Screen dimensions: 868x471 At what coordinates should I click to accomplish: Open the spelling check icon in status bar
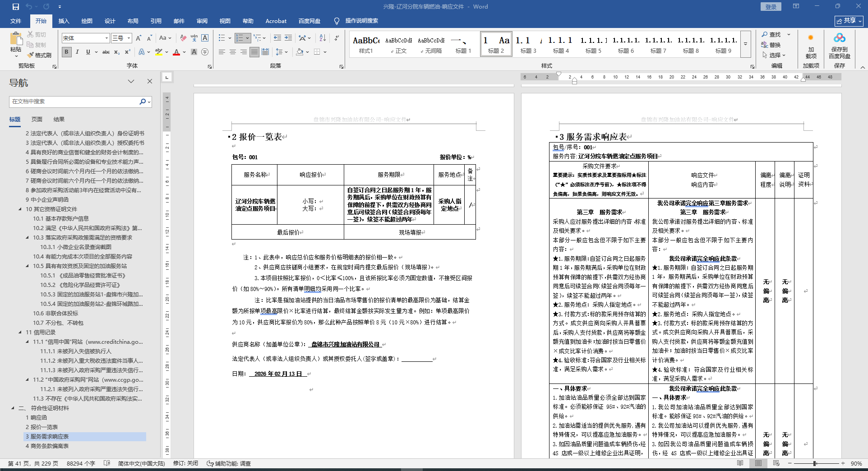coord(107,463)
